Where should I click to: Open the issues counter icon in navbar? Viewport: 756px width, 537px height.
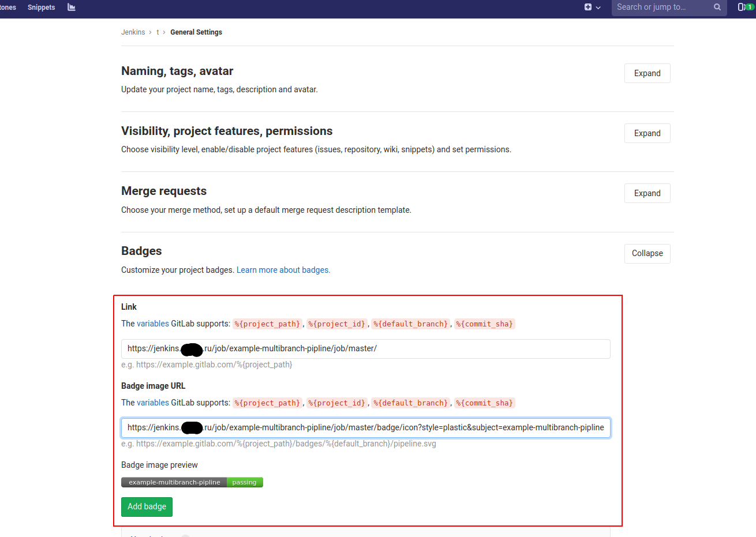pos(745,7)
